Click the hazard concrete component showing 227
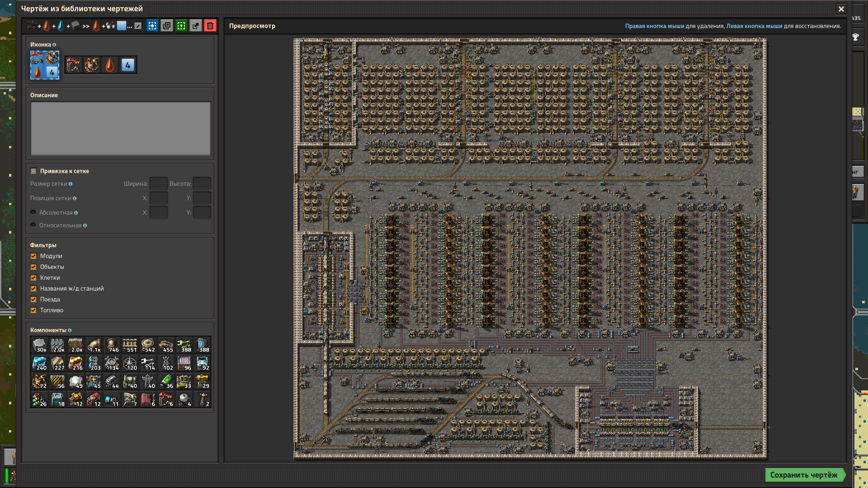Image resolution: width=868 pixels, height=488 pixels. 57,363
